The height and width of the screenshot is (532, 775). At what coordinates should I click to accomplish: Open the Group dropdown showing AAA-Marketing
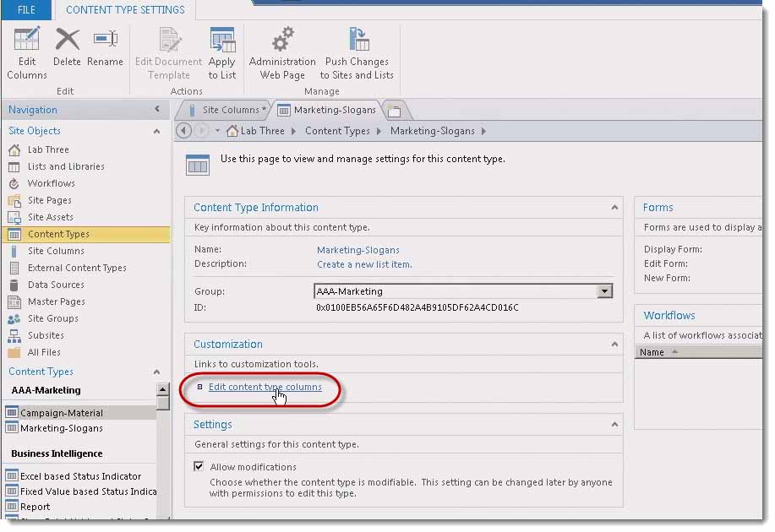(603, 290)
